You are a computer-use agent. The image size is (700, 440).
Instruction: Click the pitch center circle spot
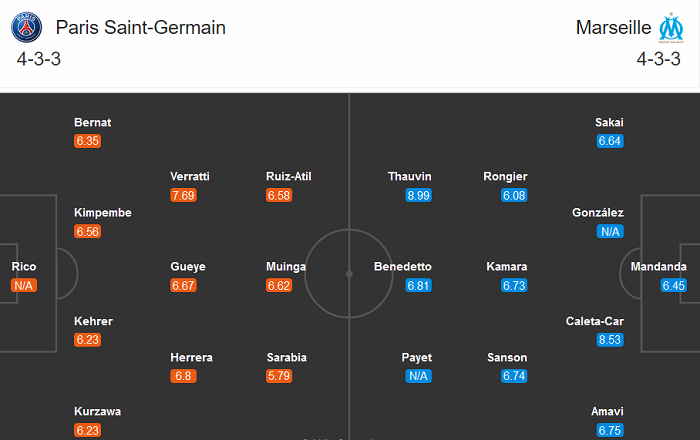(350, 272)
